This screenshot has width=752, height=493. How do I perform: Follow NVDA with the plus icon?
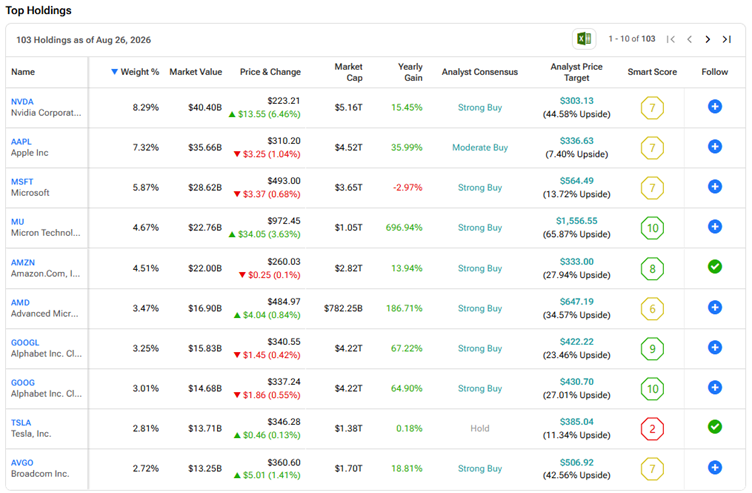coord(715,106)
